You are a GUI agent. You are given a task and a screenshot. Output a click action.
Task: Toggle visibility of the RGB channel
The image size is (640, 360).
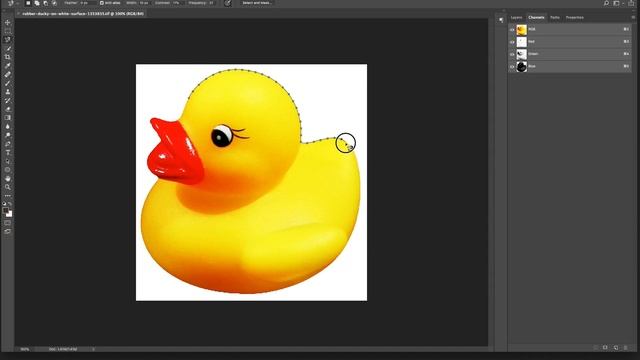(x=512, y=30)
